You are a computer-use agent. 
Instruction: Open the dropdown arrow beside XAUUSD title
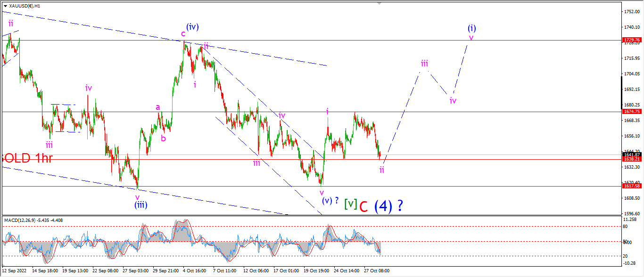(x=5, y=6)
